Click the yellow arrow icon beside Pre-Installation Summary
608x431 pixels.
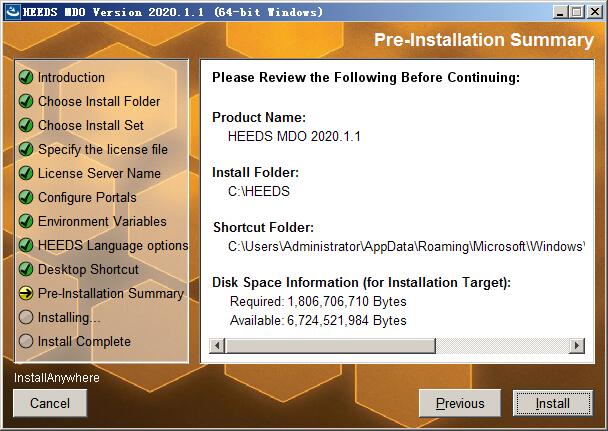pos(26,293)
